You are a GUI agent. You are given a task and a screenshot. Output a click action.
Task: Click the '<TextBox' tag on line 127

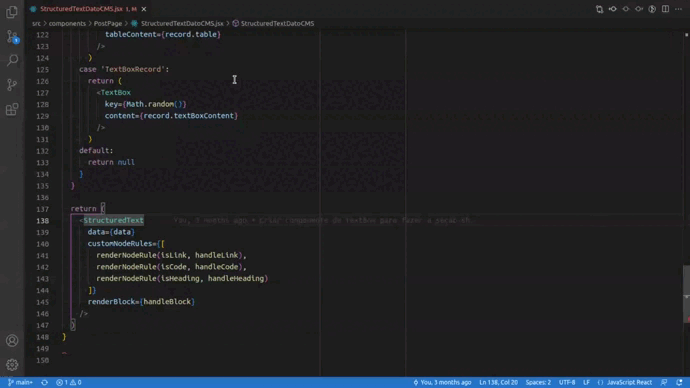[x=114, y=93]
